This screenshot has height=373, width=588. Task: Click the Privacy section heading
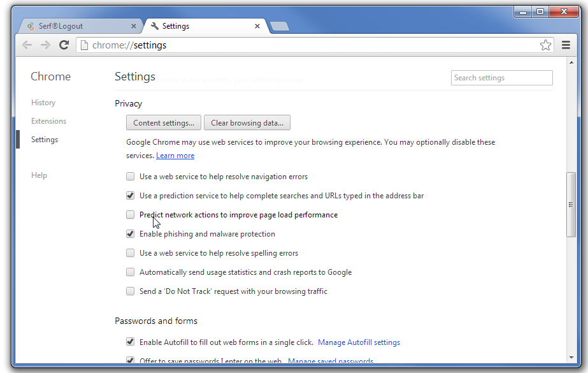pyautogui.click(x=128, y=103)
